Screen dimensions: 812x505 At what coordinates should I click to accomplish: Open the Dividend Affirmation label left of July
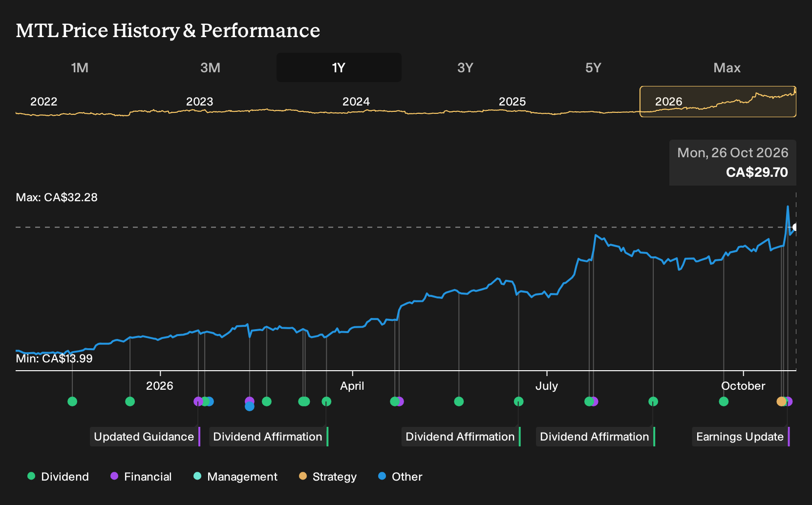click(461, 437)
